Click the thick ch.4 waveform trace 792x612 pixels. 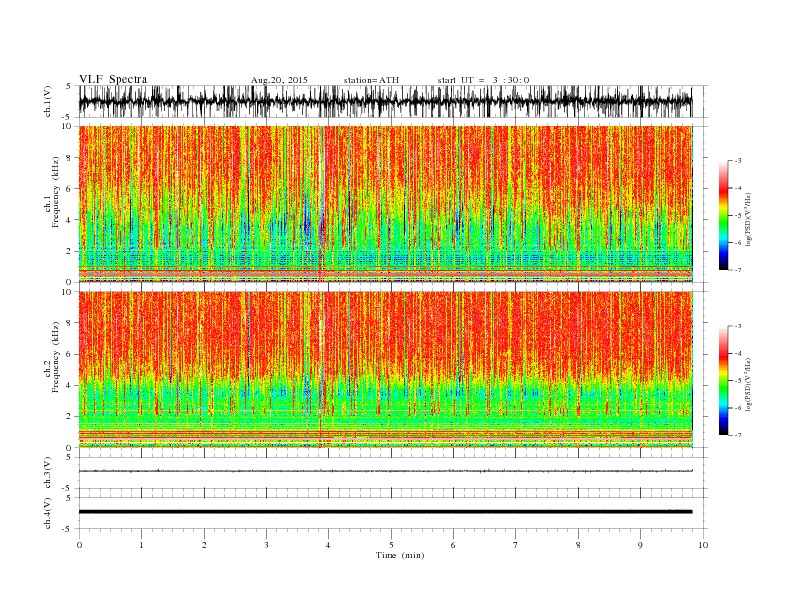point(385,512)
